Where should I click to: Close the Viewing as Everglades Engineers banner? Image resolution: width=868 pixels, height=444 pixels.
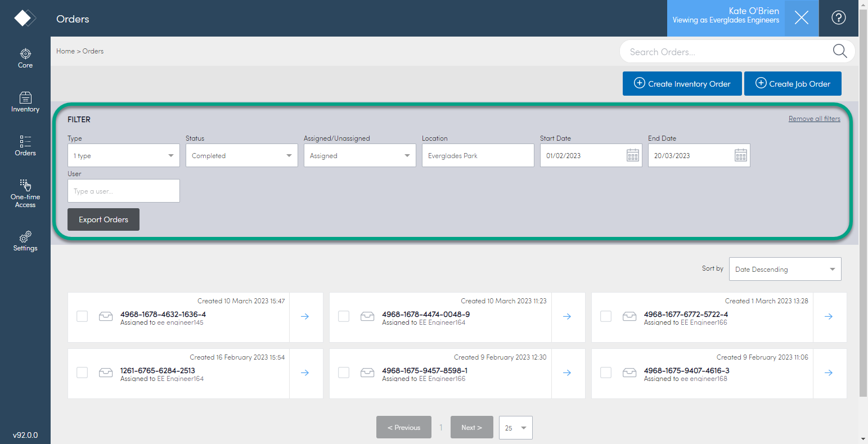(x=802, y=18)
